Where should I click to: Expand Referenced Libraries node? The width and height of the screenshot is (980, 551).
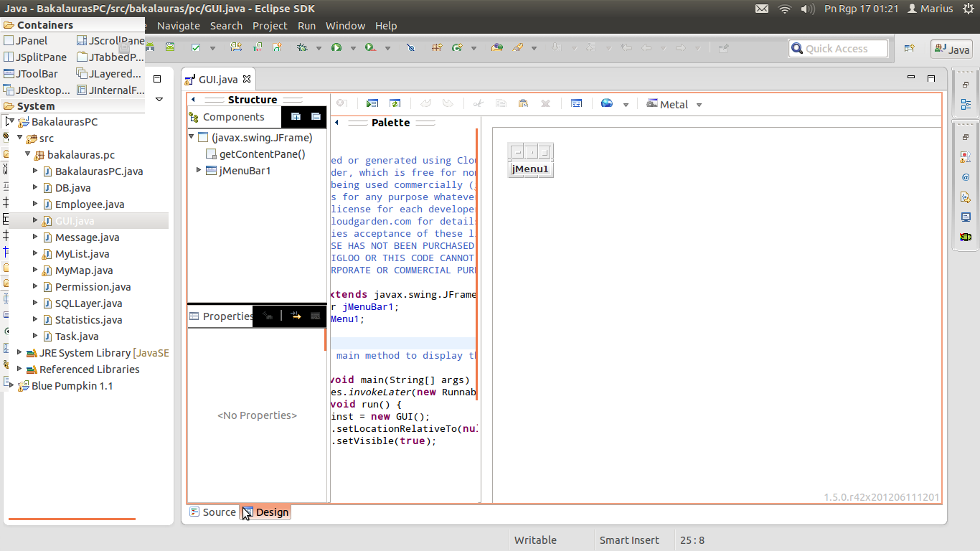point(19,369)
